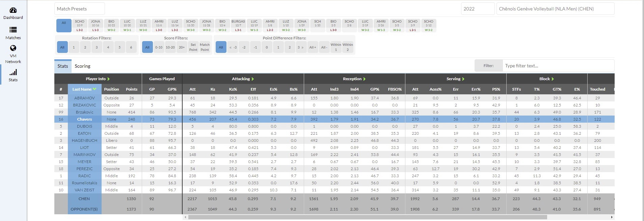Toggle the Match Point score filter
Image resolution: width=644 pixels, height=221 pixels.
[x=205, y=48]
